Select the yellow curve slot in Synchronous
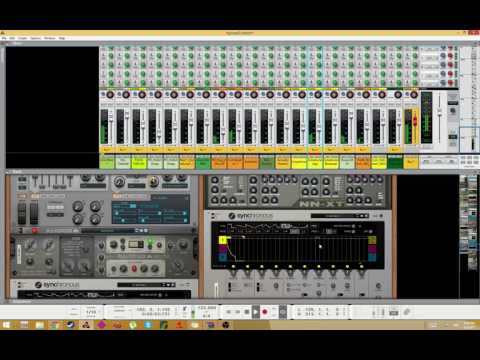The image size is (480, 360). (223, 240)
